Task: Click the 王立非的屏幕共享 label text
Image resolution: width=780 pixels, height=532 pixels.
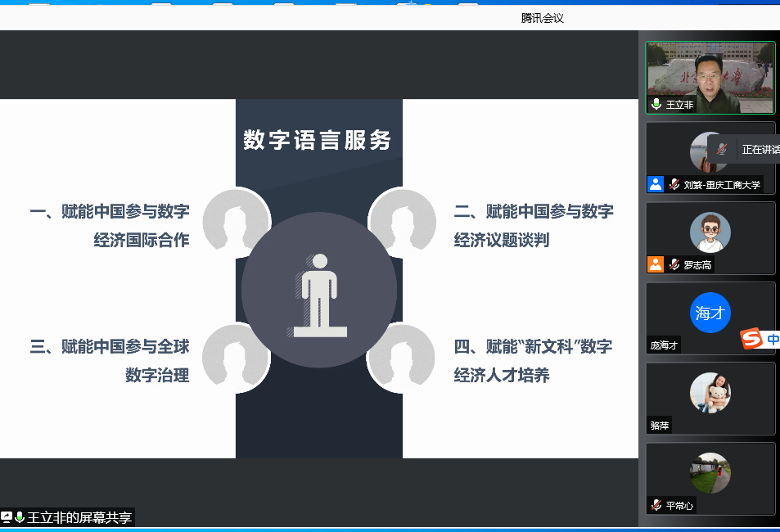Action: [79, 517]
